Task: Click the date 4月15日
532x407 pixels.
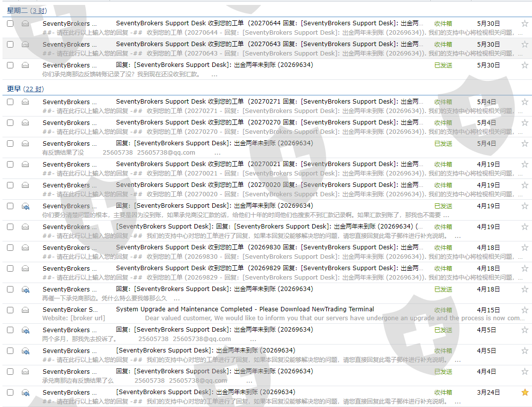Action: [x=488, y=310]
